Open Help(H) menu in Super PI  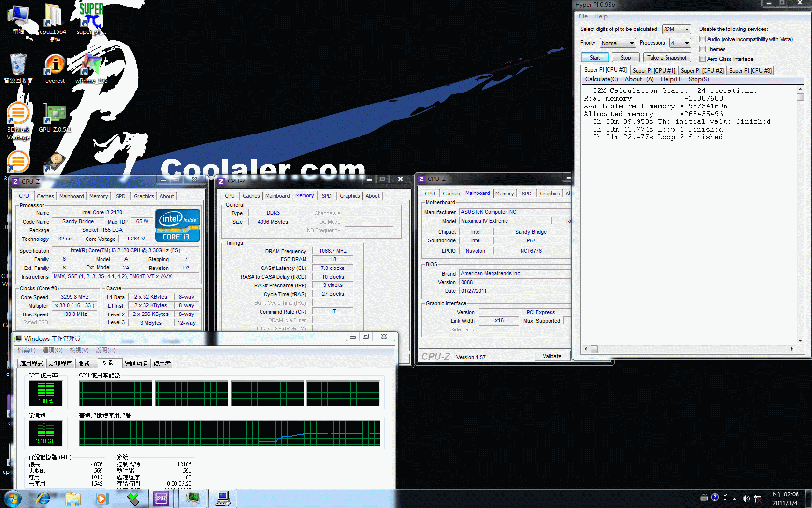671,79
